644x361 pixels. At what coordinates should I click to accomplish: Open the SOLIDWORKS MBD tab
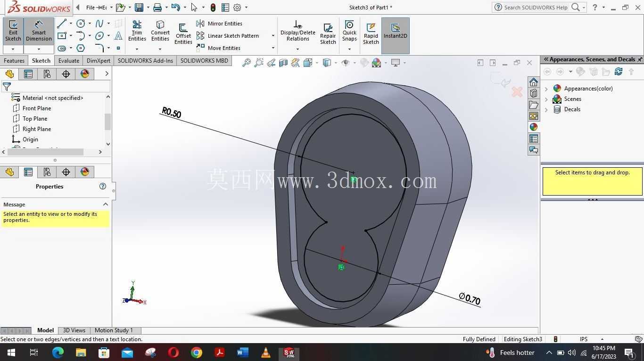pos(204,61)
